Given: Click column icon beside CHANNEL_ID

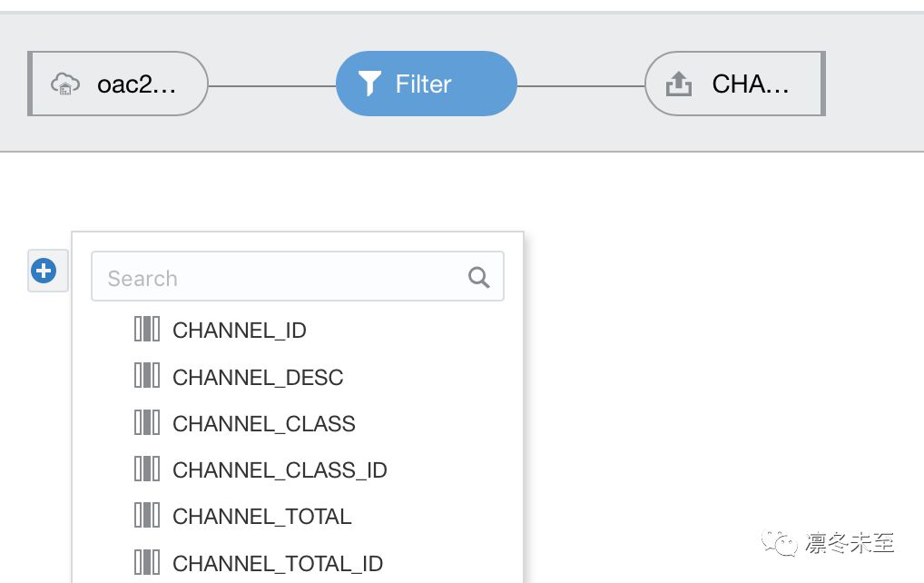Looking at the screenshot, I should (146, 330).
